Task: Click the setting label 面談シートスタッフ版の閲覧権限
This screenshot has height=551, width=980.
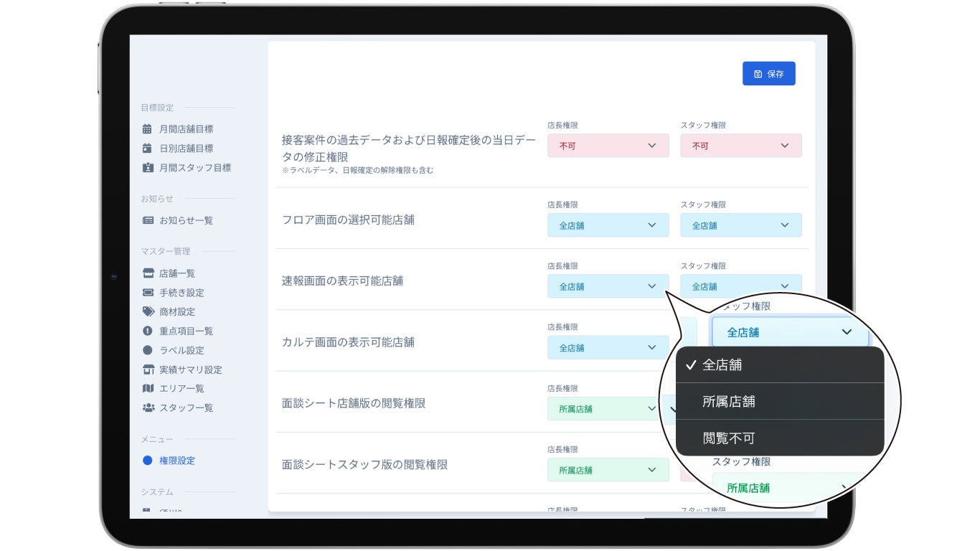Action: tap(364, 464)
